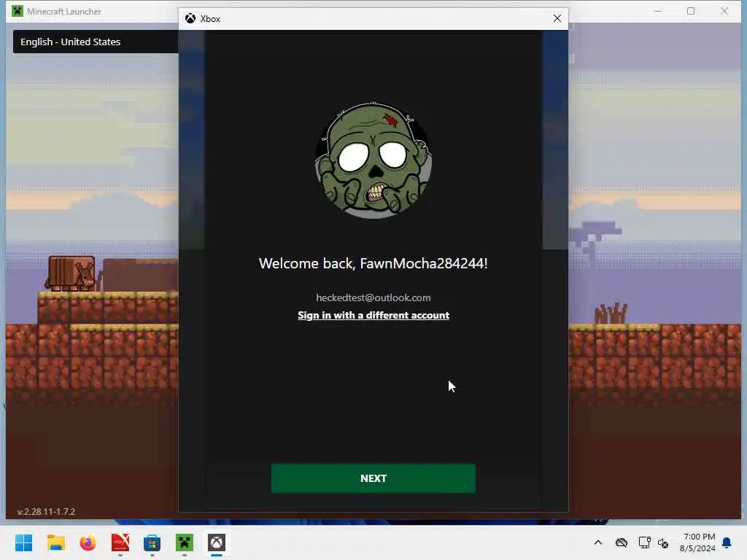Viewport: 747px width, 560px height.
Task: Close the Xbox sign-in dialog
Action: [x=557, y=18]
